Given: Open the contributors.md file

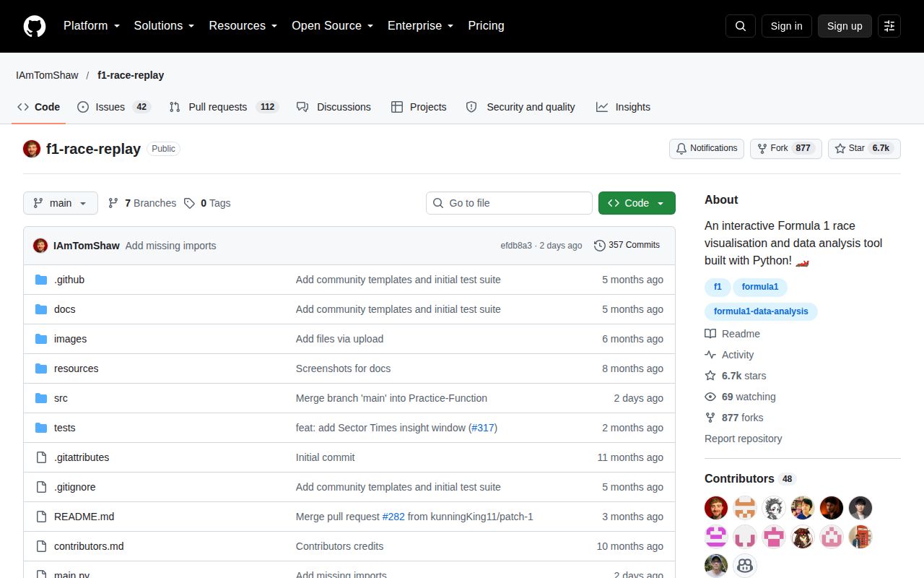Looking at the screenshot, I should (89, 546).
